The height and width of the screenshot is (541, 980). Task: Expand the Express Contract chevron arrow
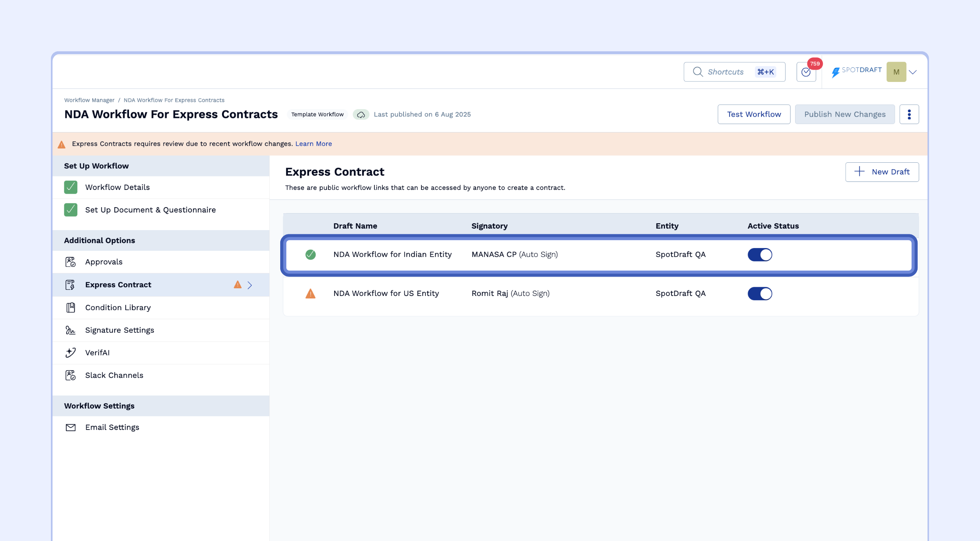pyautogui.click(x=250, y=285)
